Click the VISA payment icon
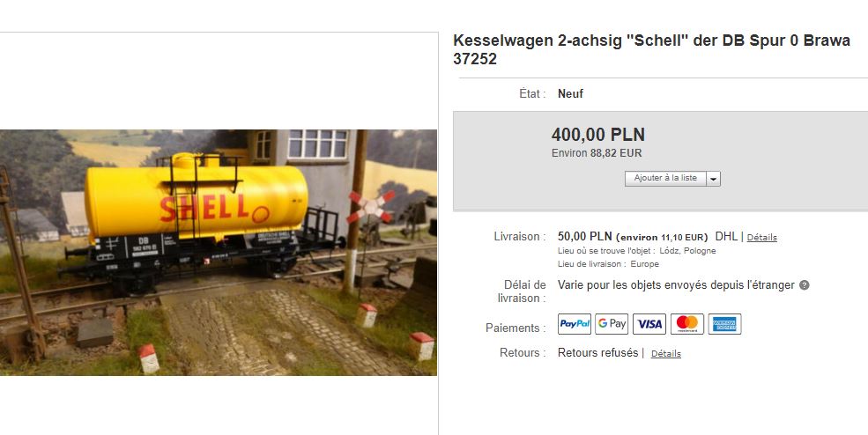The width and height of the screenshot is (868, 435). point(649,324)
